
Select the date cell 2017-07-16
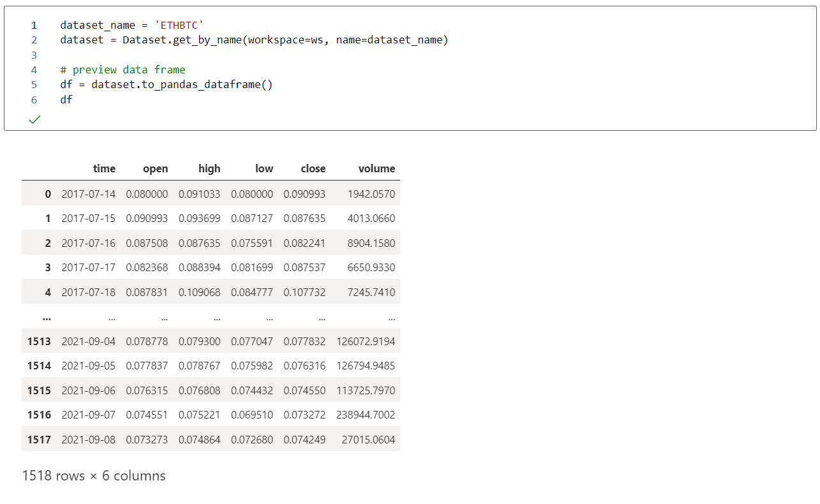pos(89,242)
